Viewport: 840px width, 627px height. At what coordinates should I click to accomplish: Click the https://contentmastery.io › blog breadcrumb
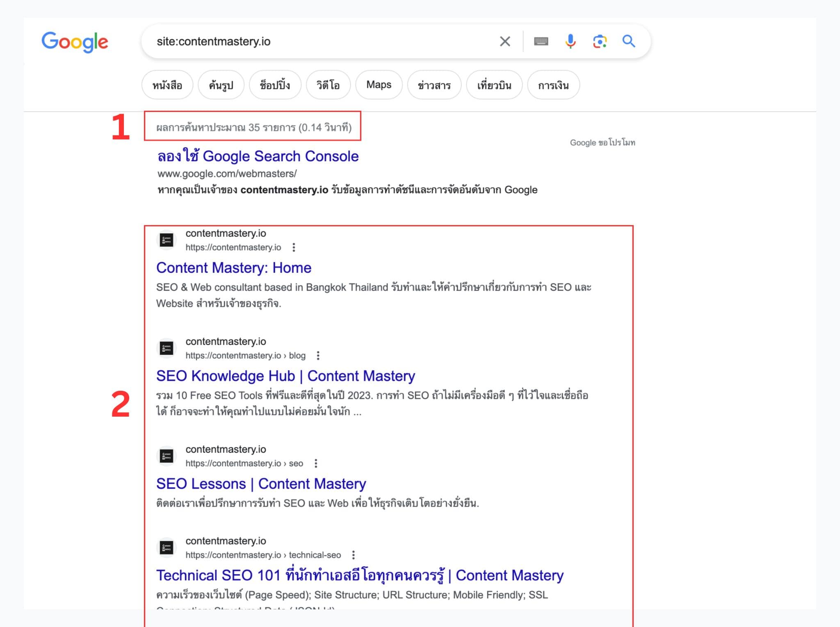point(245,356)
